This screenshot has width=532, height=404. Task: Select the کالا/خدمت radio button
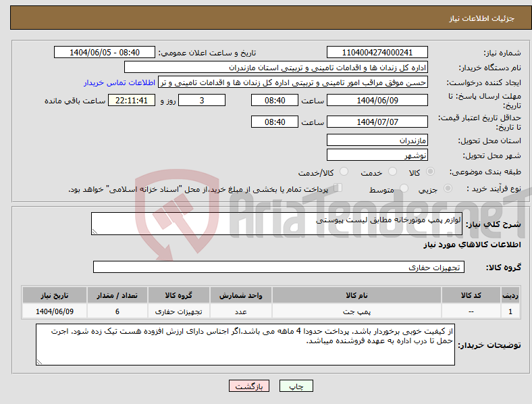click(x=344, y=172)
